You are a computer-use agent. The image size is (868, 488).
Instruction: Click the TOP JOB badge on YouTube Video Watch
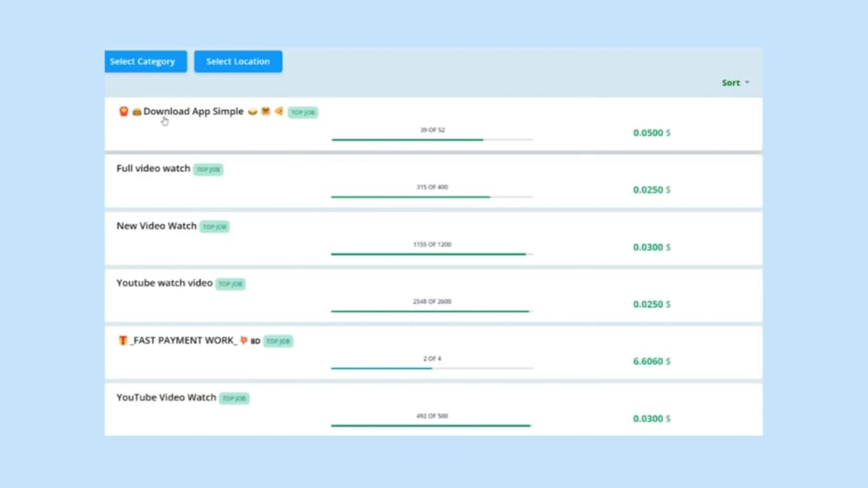(x=234, y=398)
